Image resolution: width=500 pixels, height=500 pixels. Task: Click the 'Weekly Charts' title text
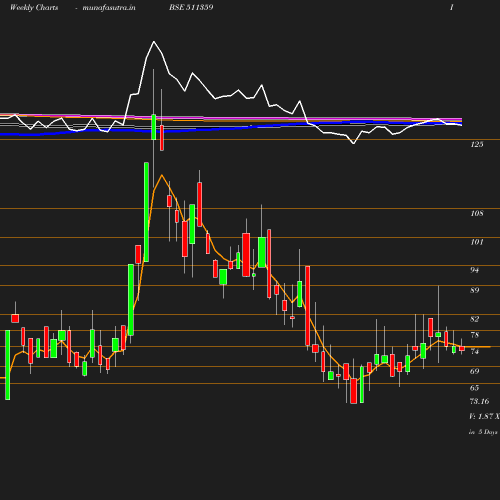[x=34, y=7]
